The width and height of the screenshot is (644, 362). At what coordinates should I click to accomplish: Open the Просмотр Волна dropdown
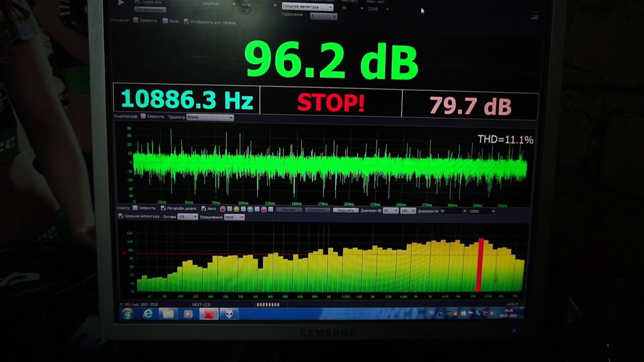210,117
